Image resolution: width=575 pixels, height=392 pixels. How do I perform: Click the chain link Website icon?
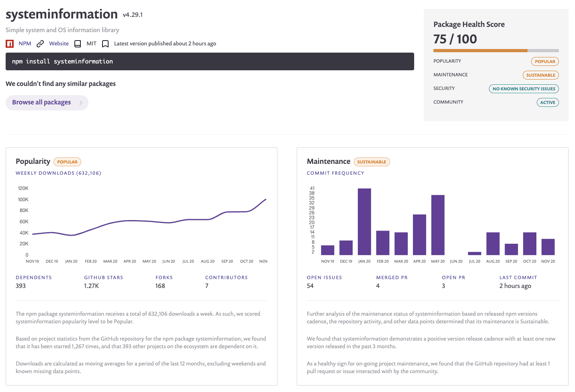[x=40, y=44]
